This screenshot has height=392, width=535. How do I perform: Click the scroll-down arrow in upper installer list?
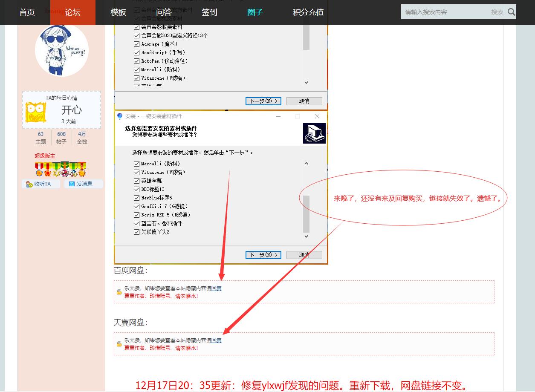pyautogui.click(x=306, y=83)
